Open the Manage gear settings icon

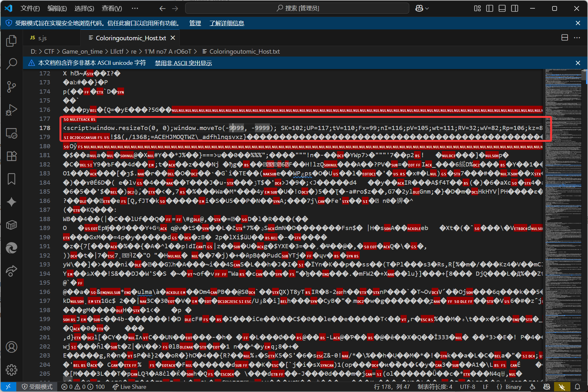point(12,370)
